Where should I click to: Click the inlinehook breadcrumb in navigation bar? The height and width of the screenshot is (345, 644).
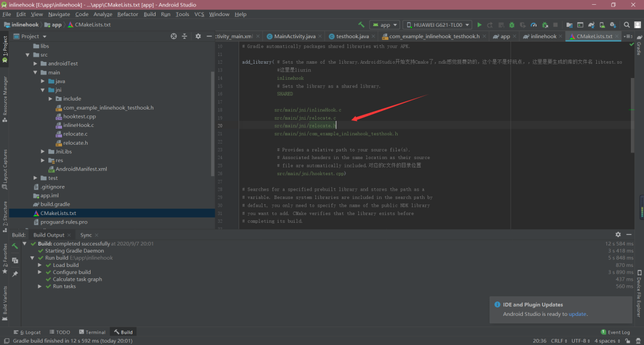(x=21, y=24)
